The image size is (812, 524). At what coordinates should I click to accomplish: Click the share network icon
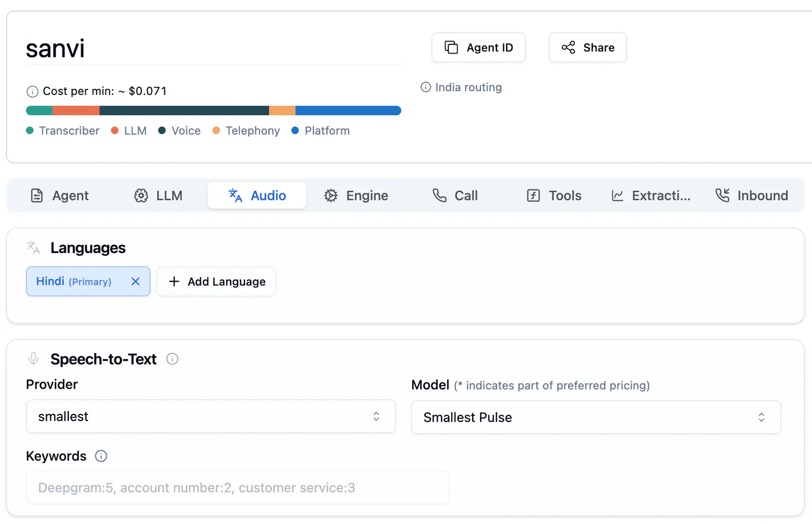568,47
